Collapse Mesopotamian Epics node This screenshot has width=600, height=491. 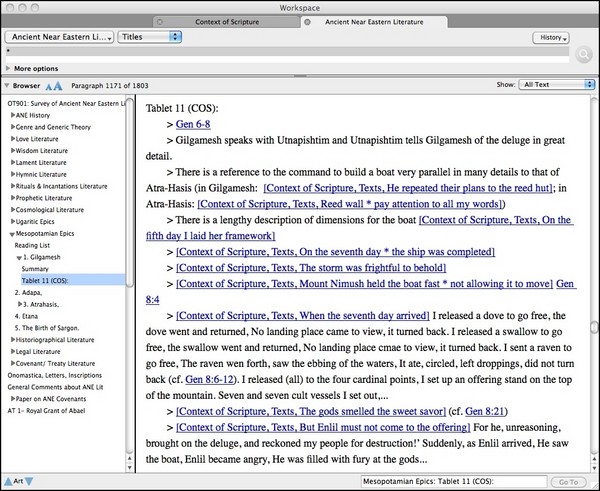tap(12, 234)
